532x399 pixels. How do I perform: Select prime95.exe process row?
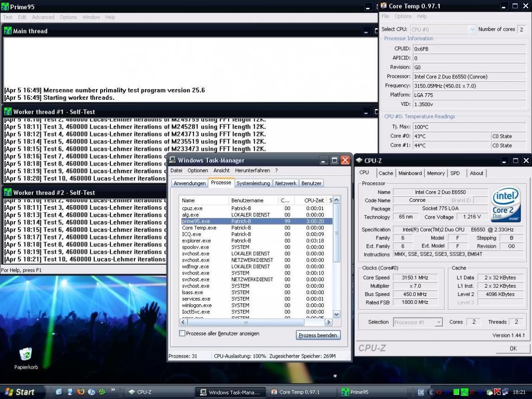point(256,221)
